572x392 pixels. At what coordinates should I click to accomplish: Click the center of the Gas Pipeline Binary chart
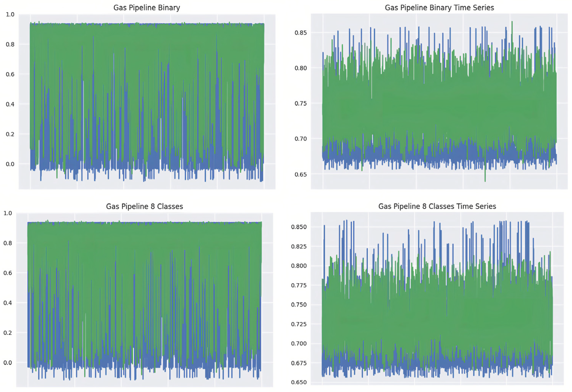[147, 101]
